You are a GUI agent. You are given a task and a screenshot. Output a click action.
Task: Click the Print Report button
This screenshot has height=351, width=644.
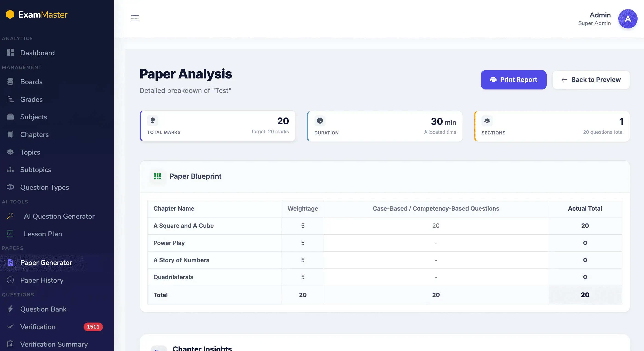514,80
